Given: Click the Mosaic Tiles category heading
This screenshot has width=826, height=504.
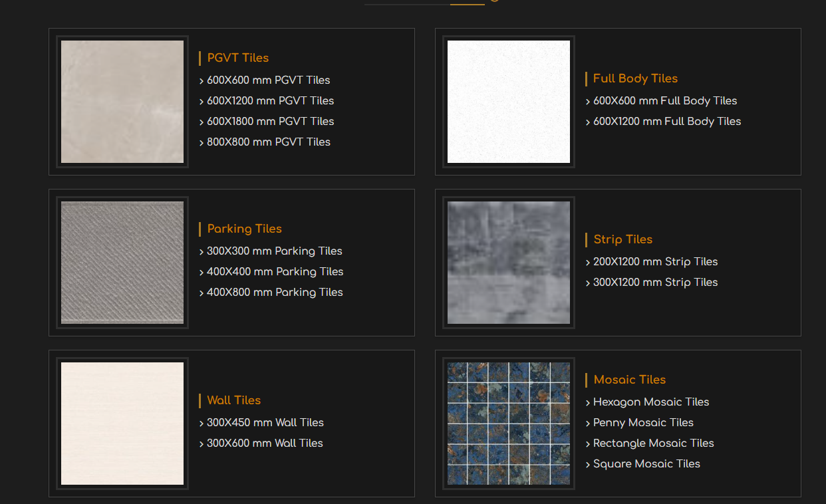Looking at the screenshot, I should 629,380.
